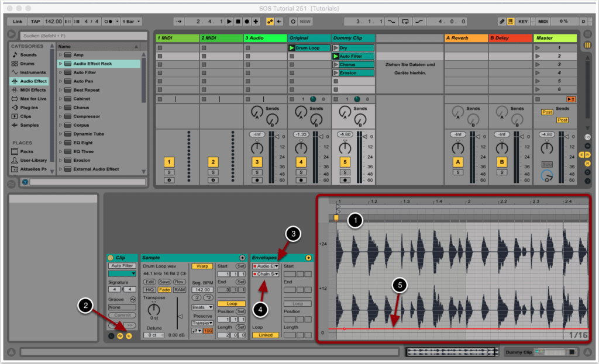This screenshot has height=364, width=599.
Task: Solo track 3 with its S button
Action: (x=257, y=172)
